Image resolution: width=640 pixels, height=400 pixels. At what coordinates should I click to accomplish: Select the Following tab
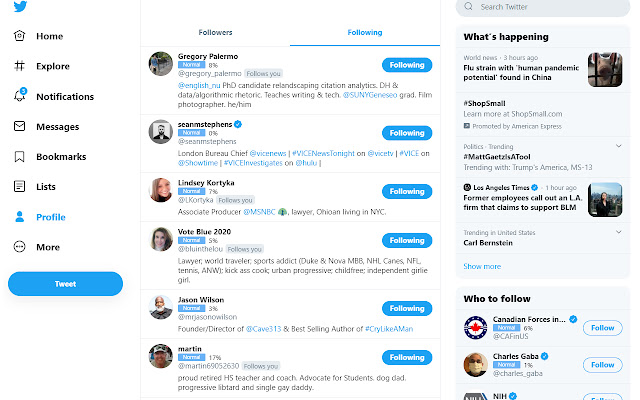364,33
